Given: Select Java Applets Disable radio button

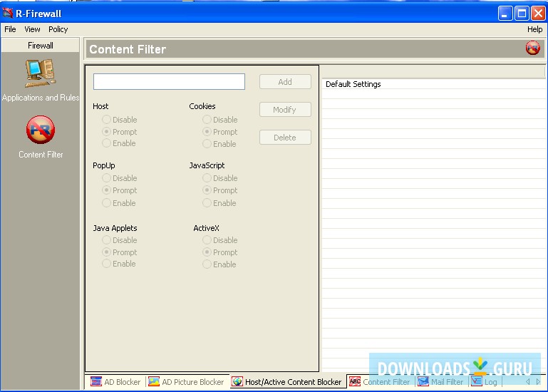Looking at the screenshot, I should pyautogui.click(x=106, y=240).
